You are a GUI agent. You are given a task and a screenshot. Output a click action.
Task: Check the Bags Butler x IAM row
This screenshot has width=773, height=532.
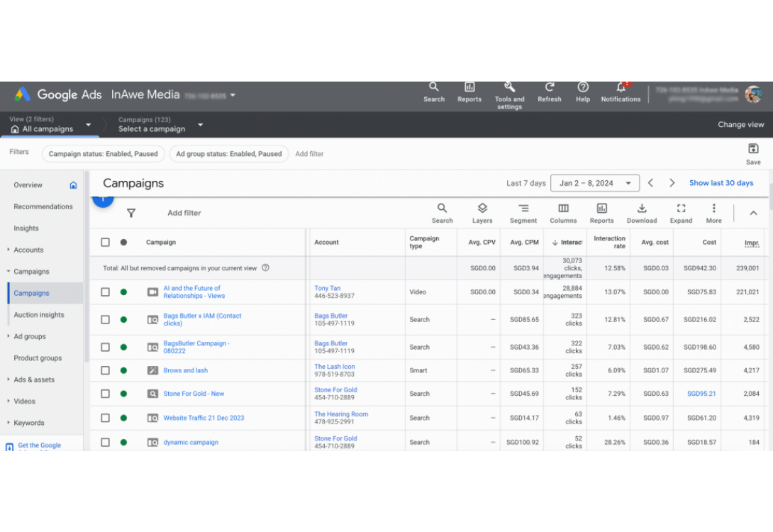tap(105, 319)
